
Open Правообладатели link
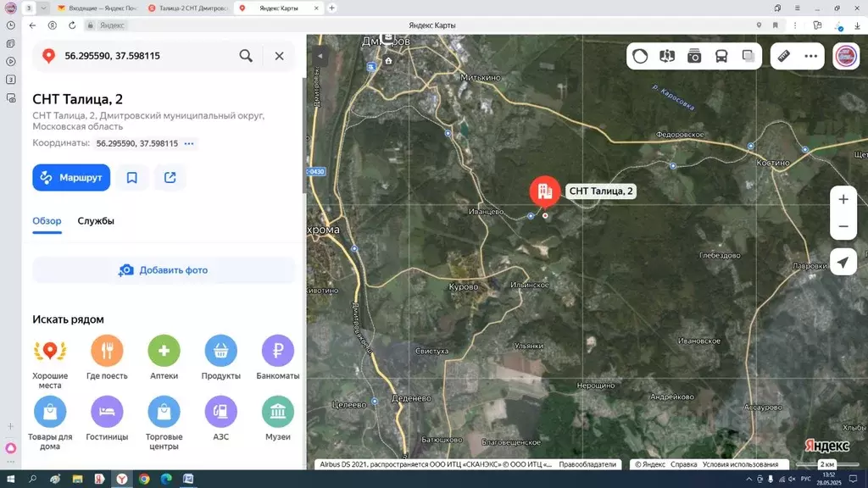pos(587,465)
